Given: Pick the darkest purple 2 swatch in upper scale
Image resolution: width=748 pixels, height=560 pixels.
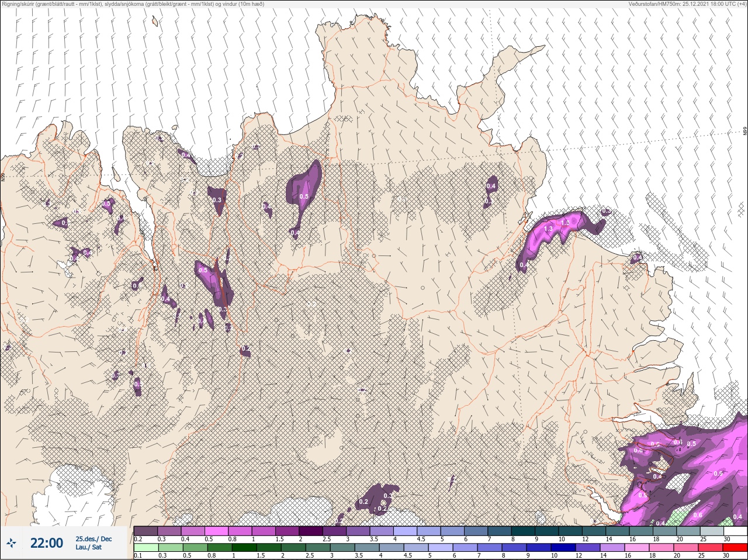Looking at the screenshot, I should tap(311, 531).
